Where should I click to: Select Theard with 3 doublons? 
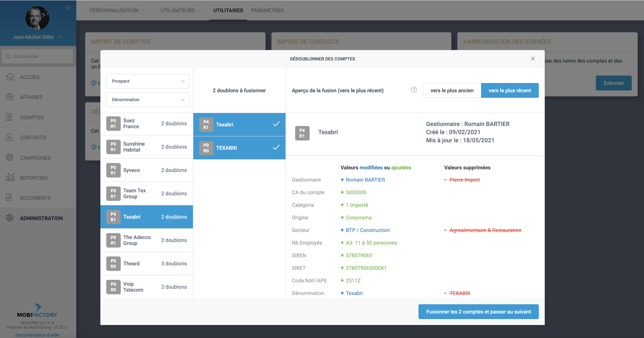click(146, 264)
